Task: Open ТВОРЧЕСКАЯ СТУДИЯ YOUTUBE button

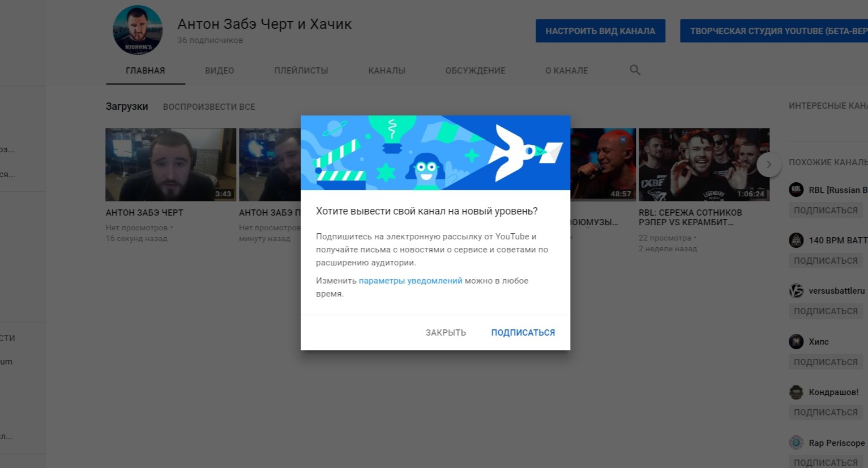Action: coord(774,31)
